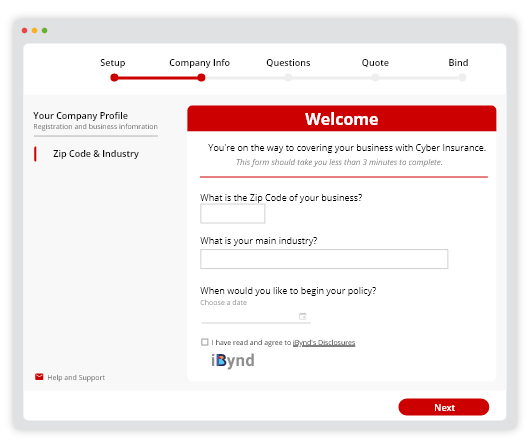Switch to the Questions step label
The image size is (530, 444).
point(288,63)
